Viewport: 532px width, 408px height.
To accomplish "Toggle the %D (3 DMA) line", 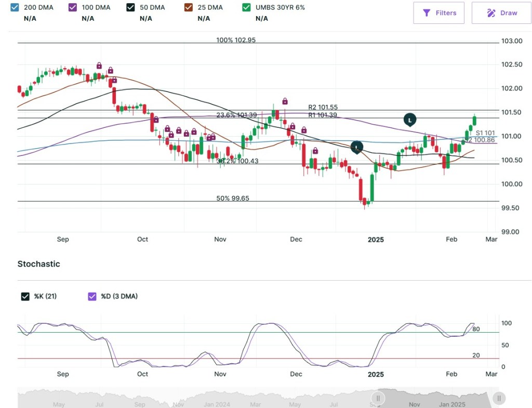I will click(92, 296).
